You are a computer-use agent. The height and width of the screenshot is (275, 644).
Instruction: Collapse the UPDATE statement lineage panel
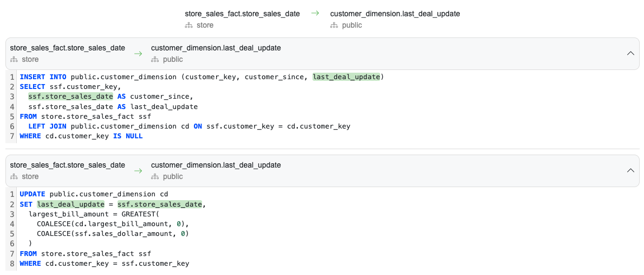pyautogui.click(x=630, y=170)
